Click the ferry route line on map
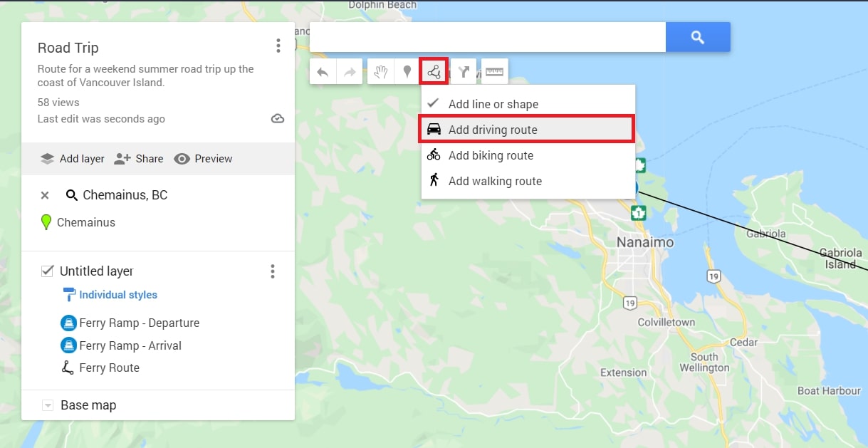Viewport: 868px width, 448px height. pyautogui.click(x=755, y=231)
